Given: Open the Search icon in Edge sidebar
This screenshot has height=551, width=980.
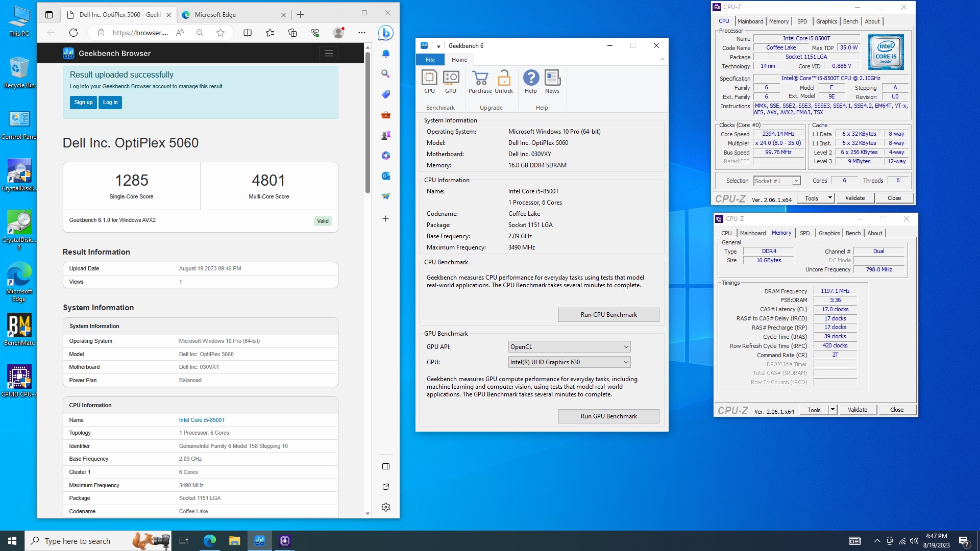Looking at the screenshot, I should 386,74.
